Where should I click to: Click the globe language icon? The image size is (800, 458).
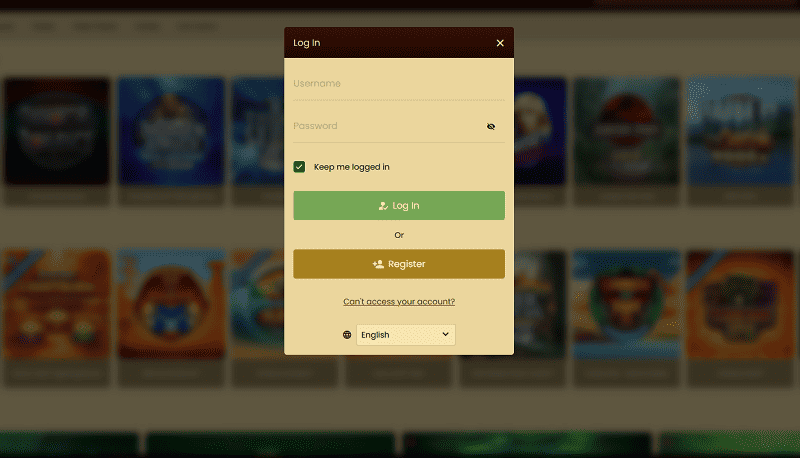pyautogui.click(x=347, y=335)
